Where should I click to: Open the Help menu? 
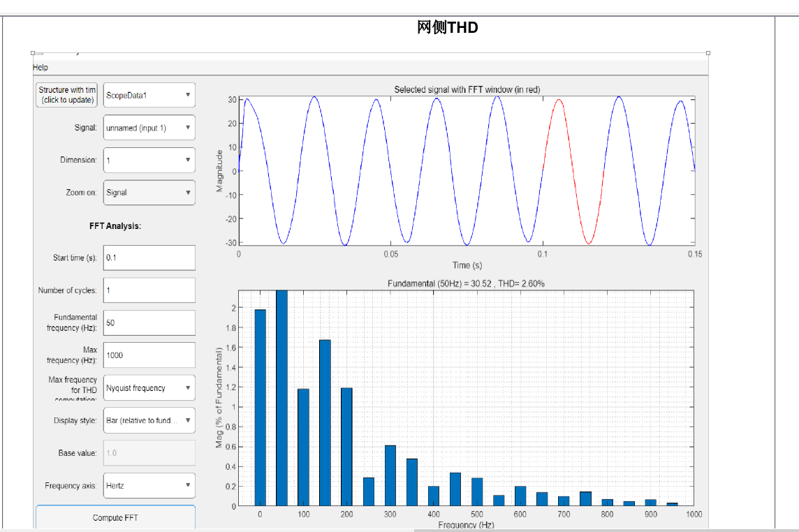pos(41,68)
